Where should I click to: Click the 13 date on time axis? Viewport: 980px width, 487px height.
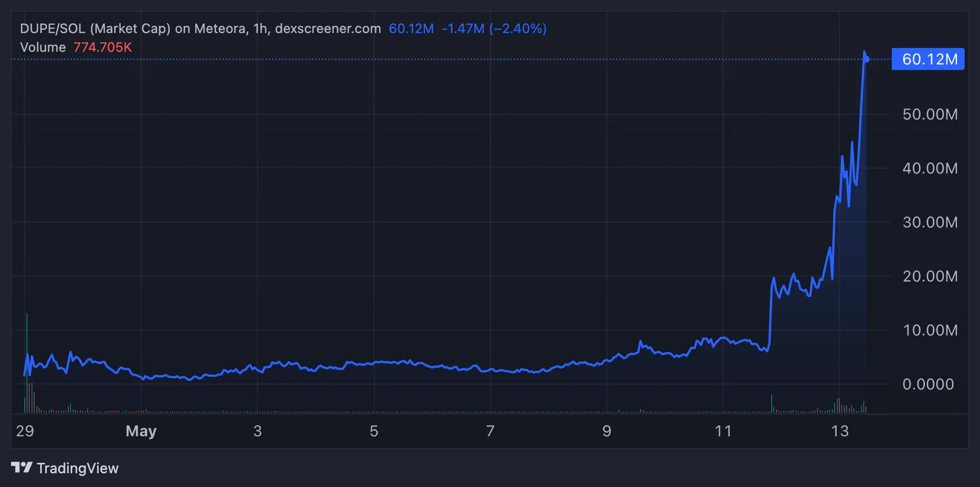[839, 431]
